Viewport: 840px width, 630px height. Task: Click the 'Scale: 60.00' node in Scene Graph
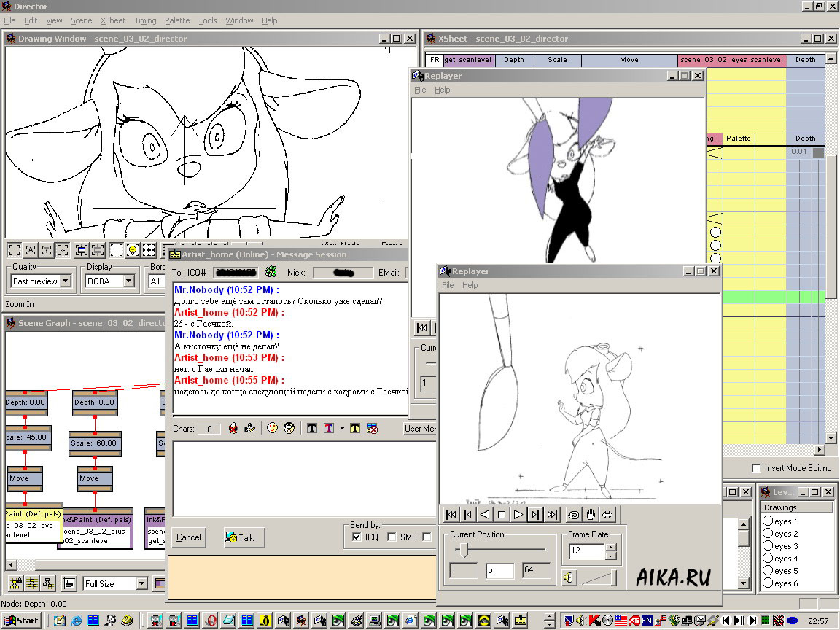click(95, 443)
